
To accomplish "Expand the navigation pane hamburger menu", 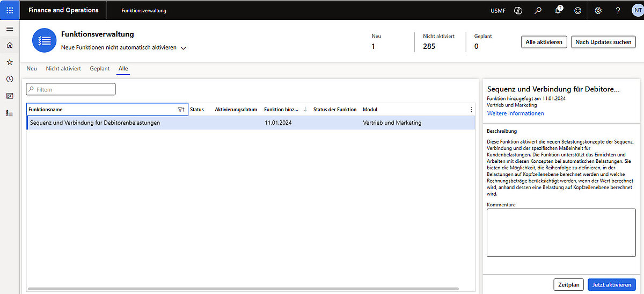I will point(10,28).
